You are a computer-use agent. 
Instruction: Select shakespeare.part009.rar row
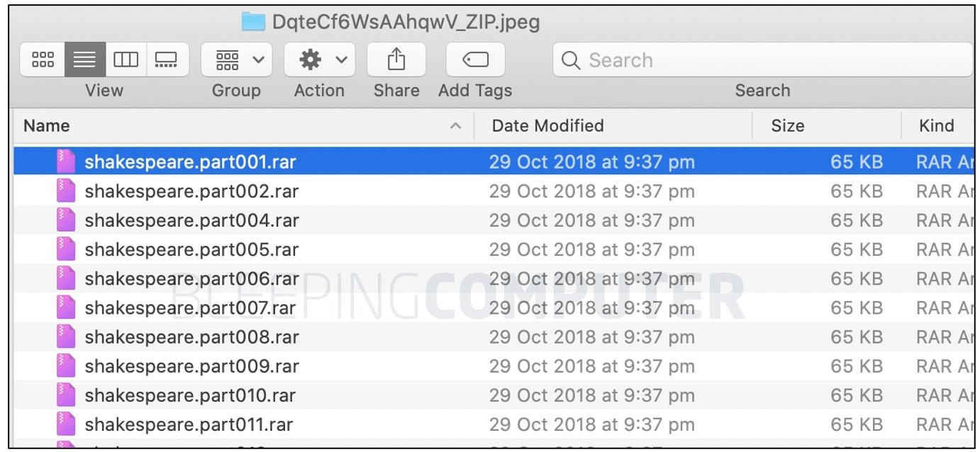191,366
